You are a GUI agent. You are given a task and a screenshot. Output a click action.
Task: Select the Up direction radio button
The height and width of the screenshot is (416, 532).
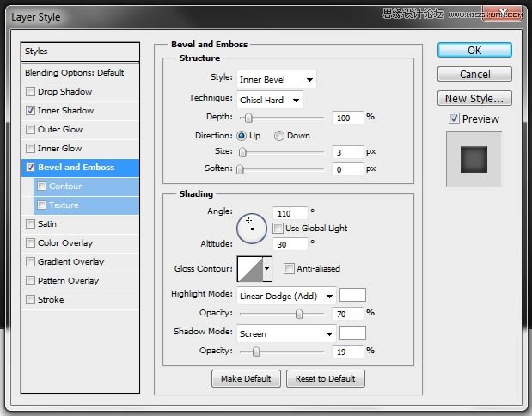click(x=242, y=136)
